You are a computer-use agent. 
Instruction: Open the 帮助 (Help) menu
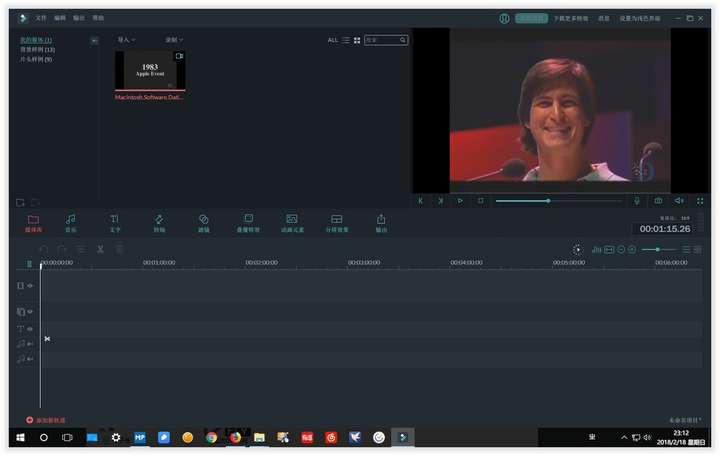(x=98, y=18)
